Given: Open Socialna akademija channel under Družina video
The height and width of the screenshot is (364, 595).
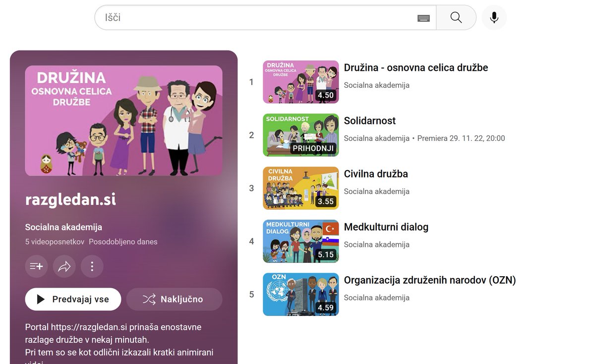Looking at the screenshot, I should pos(377,85).
